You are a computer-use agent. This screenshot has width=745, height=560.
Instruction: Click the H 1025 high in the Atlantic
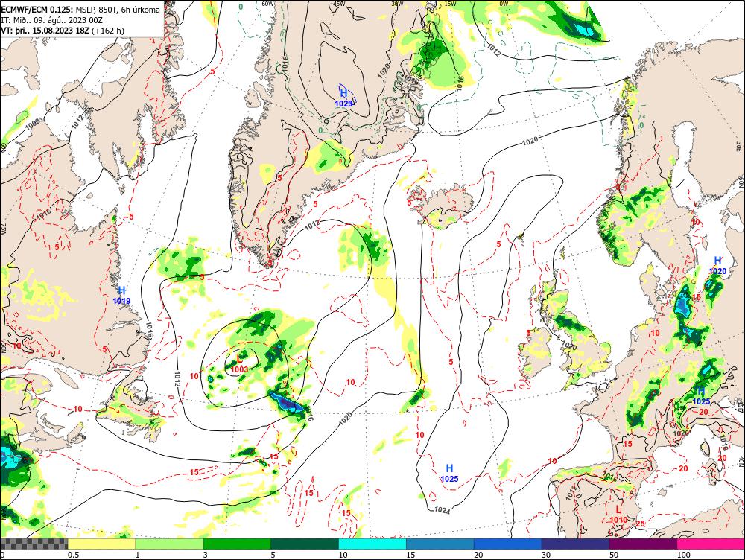coord(449,474)
